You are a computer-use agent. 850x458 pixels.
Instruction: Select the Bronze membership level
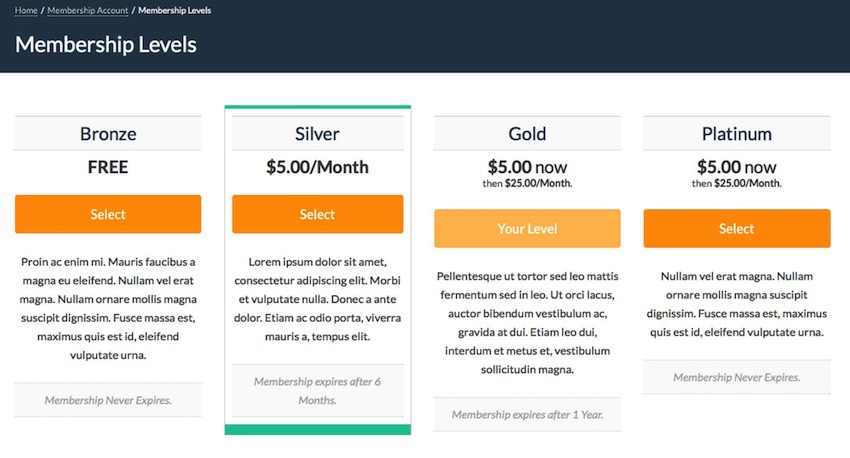(x=108, y=214)
